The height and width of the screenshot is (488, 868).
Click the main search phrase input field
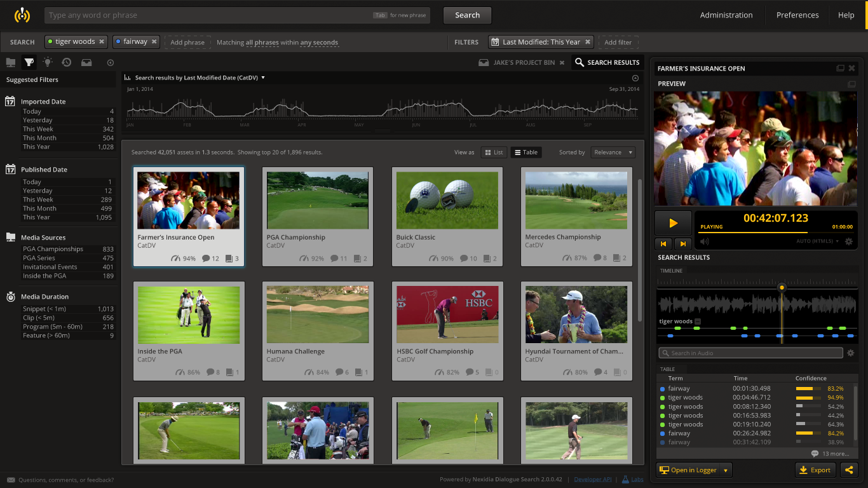[237, 15]
